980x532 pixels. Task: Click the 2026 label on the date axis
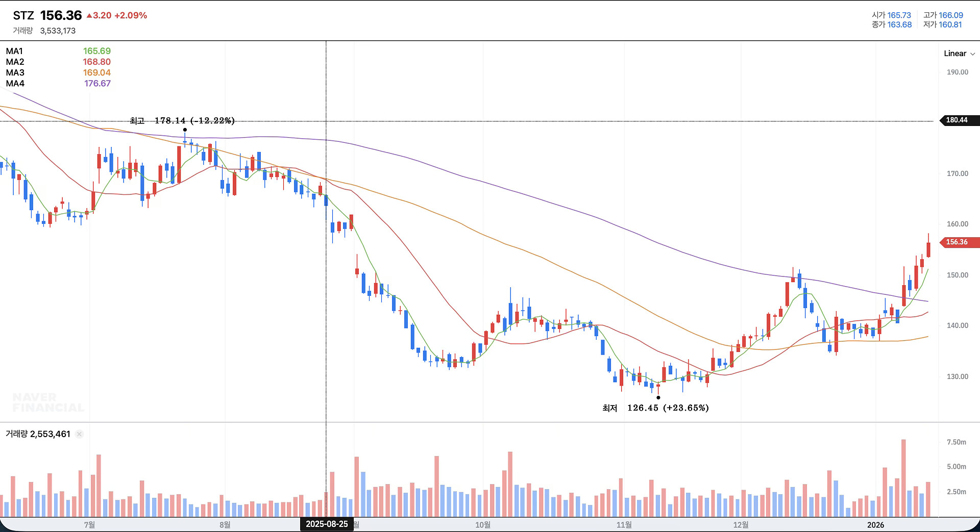click(x=875, y=525)
